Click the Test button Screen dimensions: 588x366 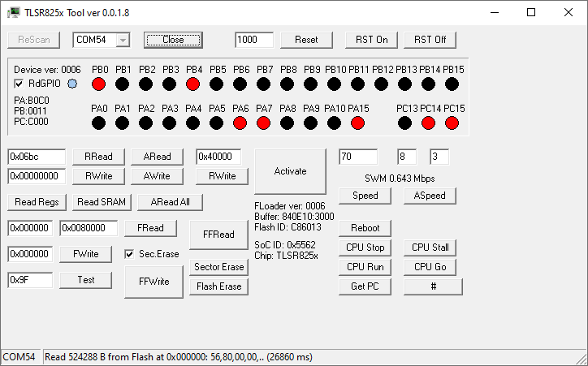point(85,280)
